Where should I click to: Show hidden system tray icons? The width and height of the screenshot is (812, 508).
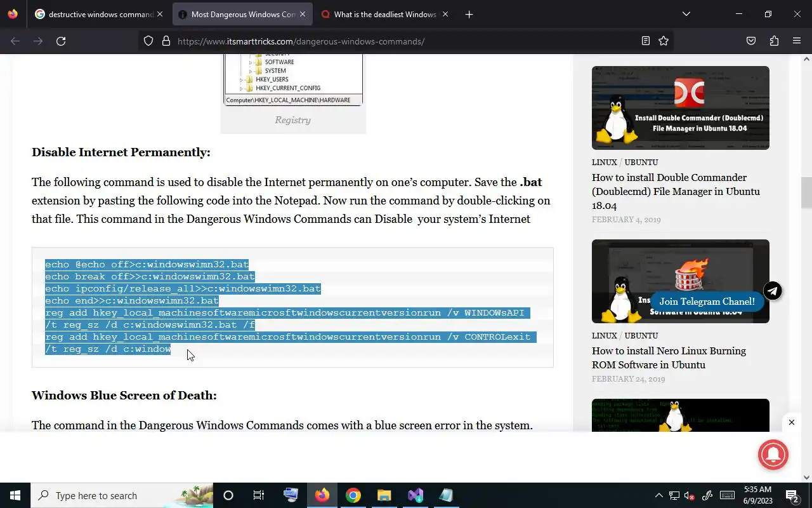658,495
